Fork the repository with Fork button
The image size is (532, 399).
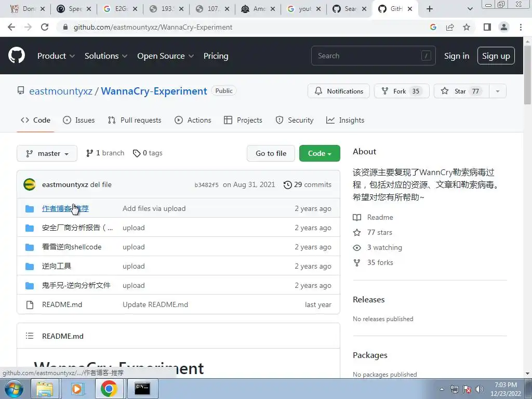click(402, 91)
